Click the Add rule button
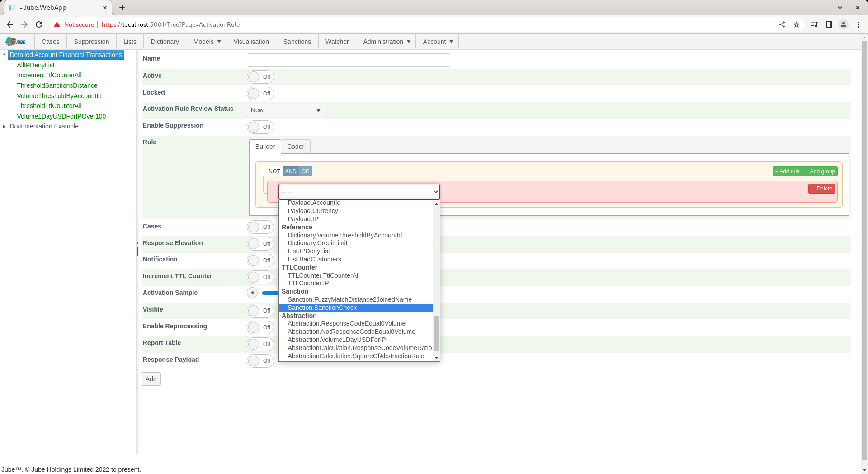The image size is (868, 474). pyautogui.click(x=788, y=171)
